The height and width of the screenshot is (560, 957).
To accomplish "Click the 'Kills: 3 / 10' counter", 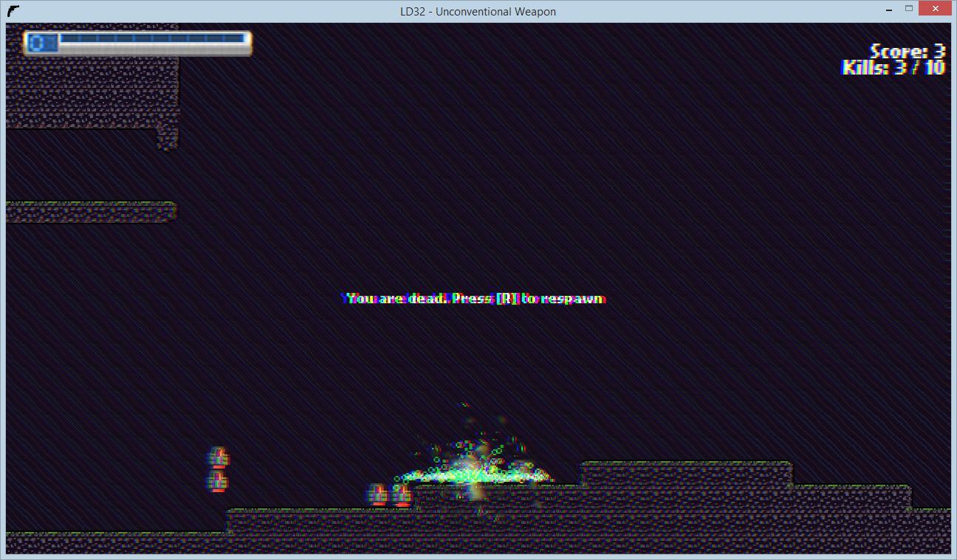I will (x=893, y=67).
